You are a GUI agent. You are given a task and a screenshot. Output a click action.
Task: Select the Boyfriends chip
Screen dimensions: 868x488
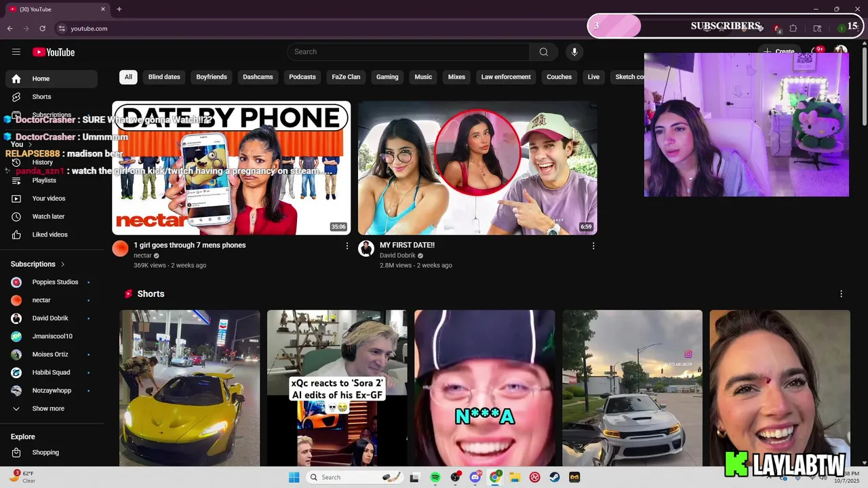coord(212,77)
